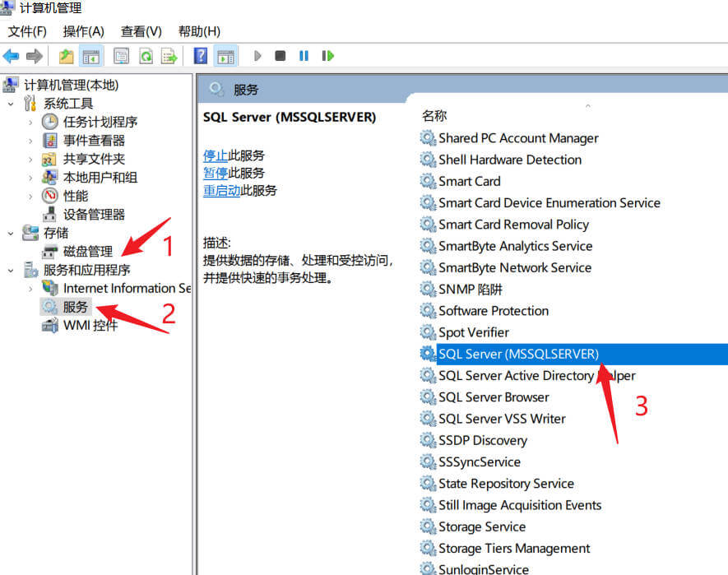Select the Smart Card service row
Image resolution: width=728 pixels, height=575 pixels.
pos(470,182)
